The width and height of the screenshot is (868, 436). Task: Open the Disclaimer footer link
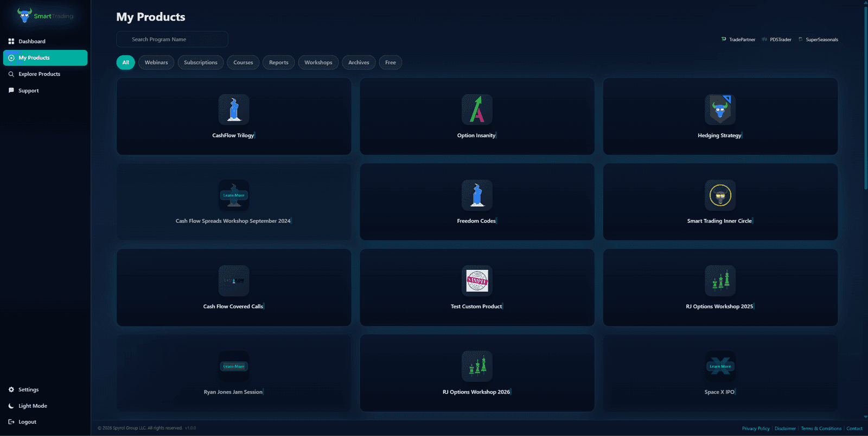785,428
